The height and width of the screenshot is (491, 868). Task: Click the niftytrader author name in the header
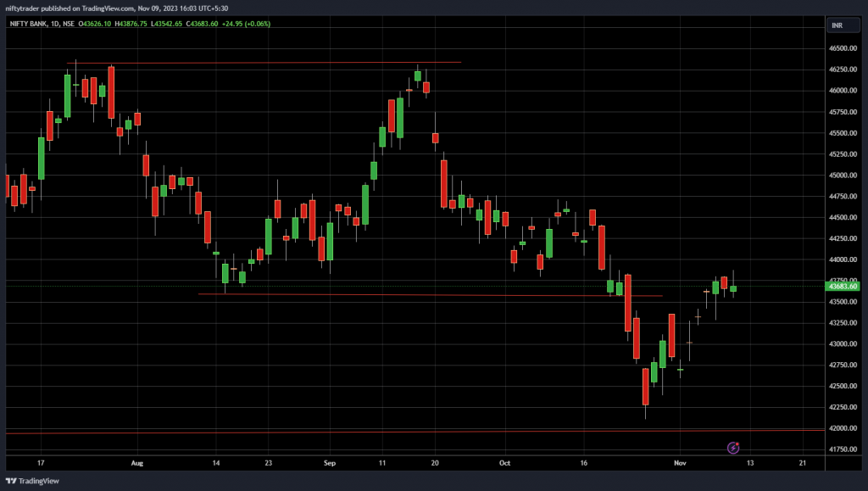[22, 8]
